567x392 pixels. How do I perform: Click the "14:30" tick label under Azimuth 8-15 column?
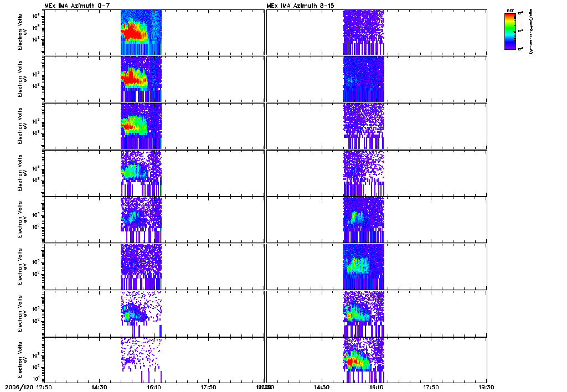coord(322,387)
